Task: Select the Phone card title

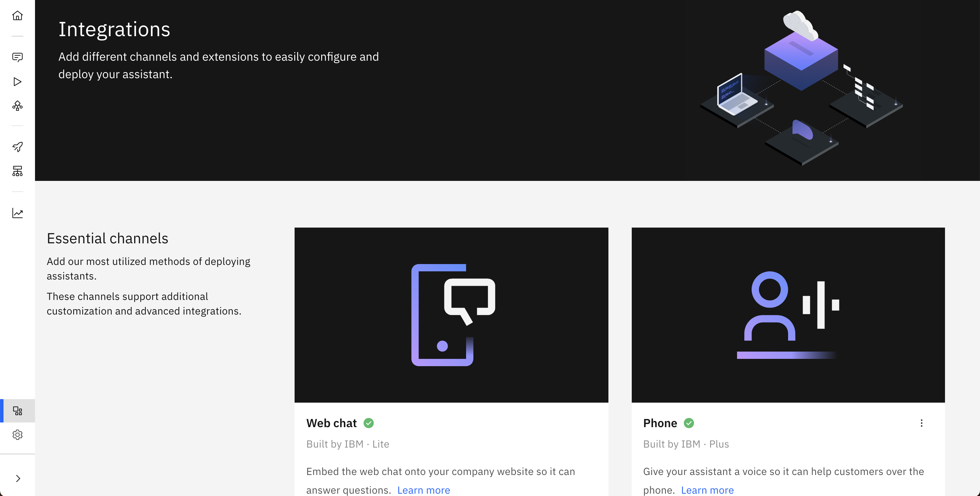Action: pos(660,423)
